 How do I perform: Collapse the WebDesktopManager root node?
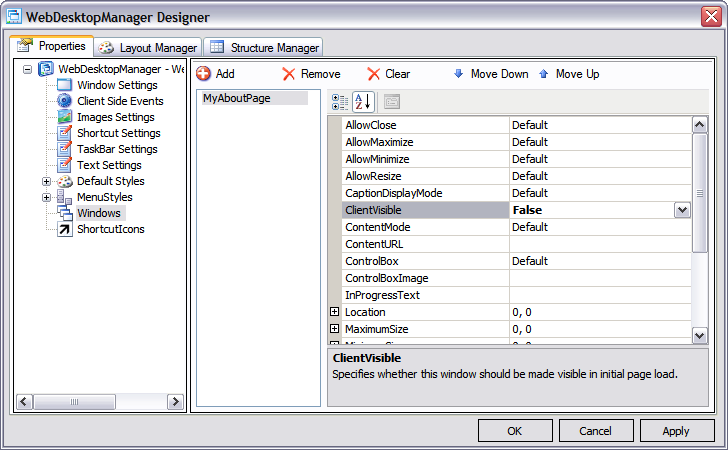pos(27,69)
